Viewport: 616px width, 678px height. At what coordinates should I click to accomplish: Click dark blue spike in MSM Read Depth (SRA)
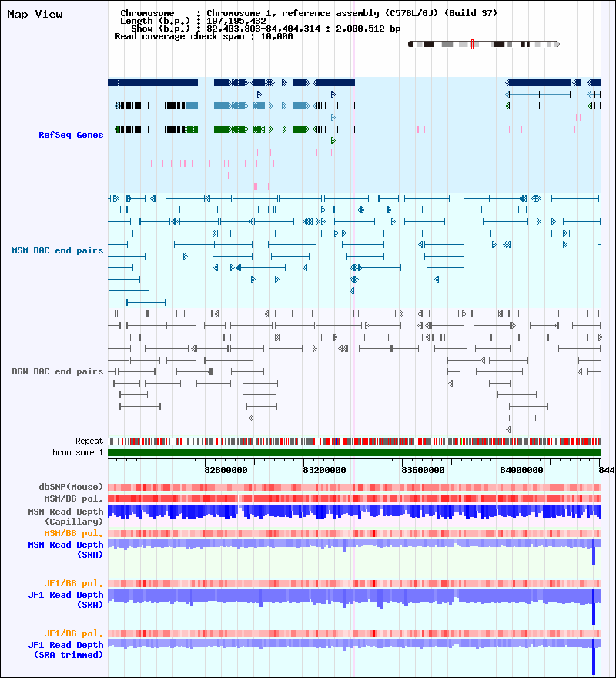tap(594, 552)
